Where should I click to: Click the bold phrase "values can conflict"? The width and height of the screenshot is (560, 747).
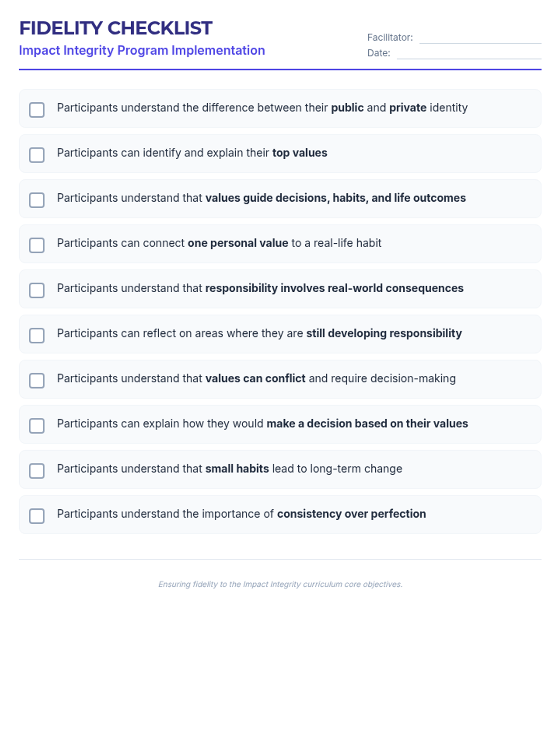click(x=255, y=378)
